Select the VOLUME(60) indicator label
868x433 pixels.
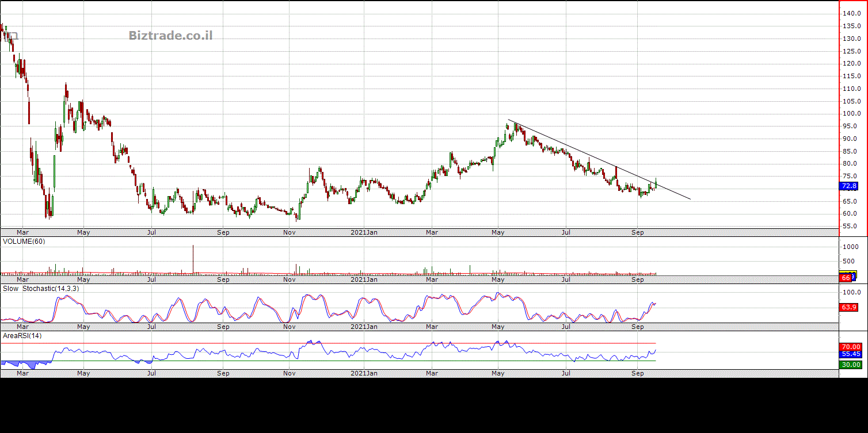click(x=24, y=242)
